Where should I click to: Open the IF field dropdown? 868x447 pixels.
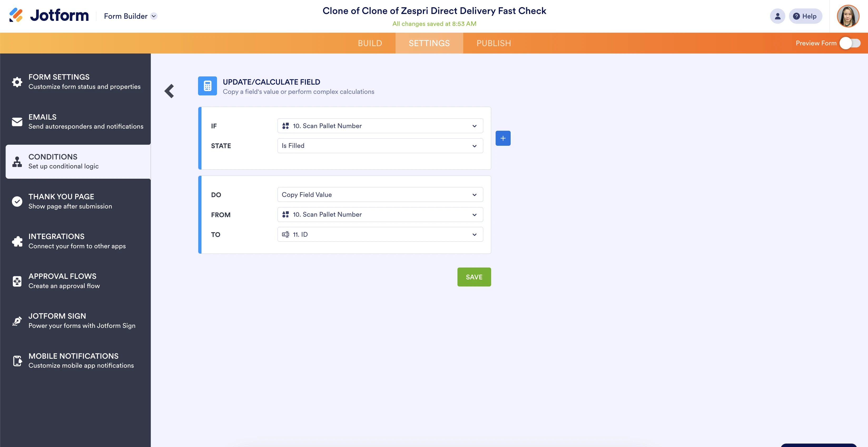[x=380, y=126]
